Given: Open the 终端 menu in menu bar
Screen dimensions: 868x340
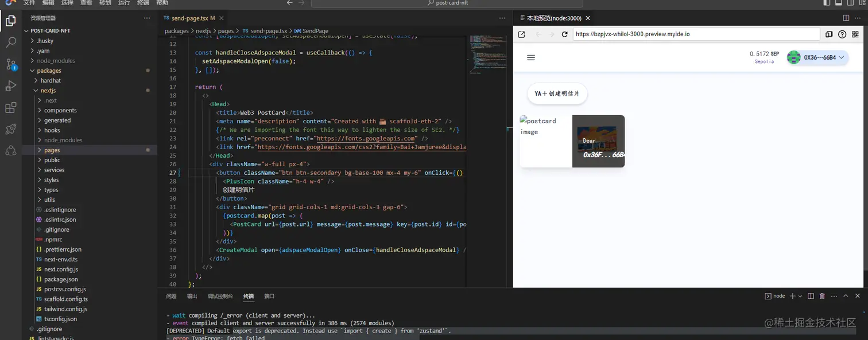Looking at the screenshot, I should pos(143,3).
